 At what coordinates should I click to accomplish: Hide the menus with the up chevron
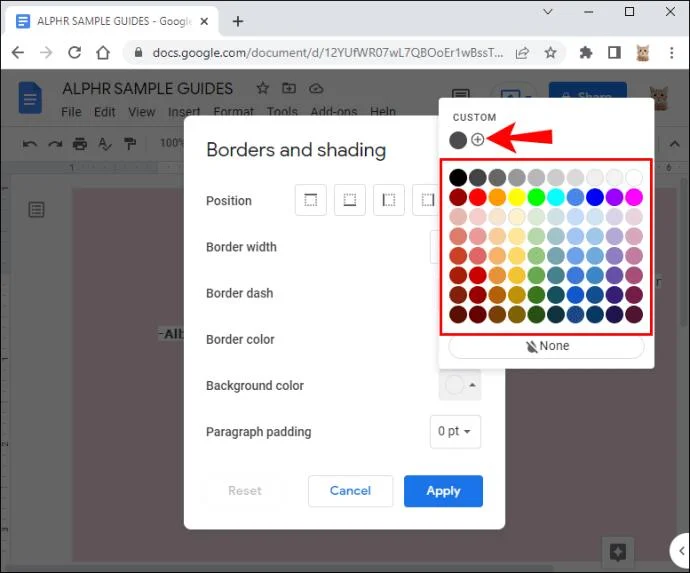(x=675, y=144)
